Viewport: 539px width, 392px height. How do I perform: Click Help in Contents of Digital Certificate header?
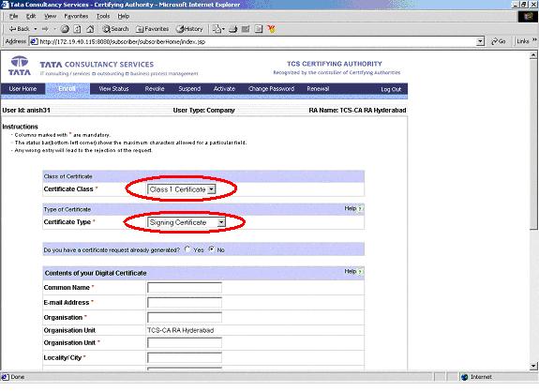(x=353, y=271)
